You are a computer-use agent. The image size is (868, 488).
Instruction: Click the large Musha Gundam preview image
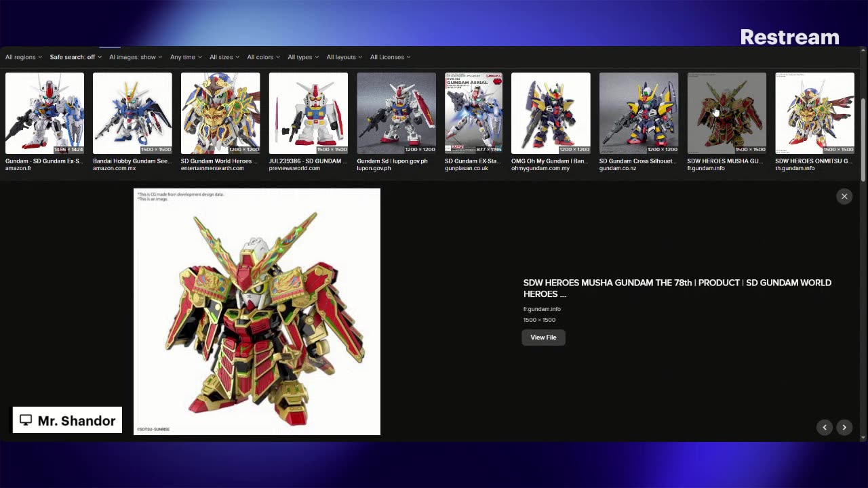(x=257, y=312)
